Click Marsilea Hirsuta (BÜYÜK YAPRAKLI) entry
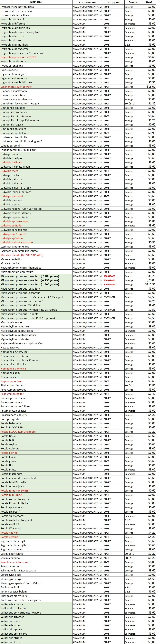The height and width of the screenshot is (644, 156). coord(22,255)
